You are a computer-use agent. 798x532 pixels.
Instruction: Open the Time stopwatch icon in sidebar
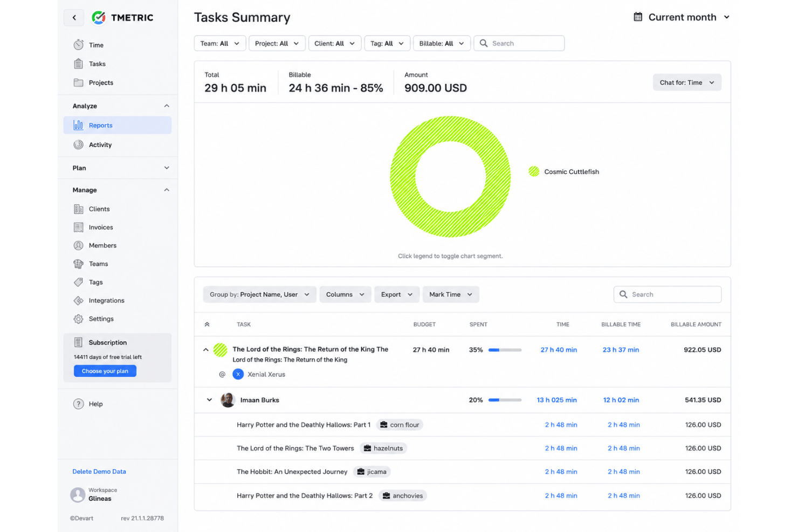coord(79,45)
